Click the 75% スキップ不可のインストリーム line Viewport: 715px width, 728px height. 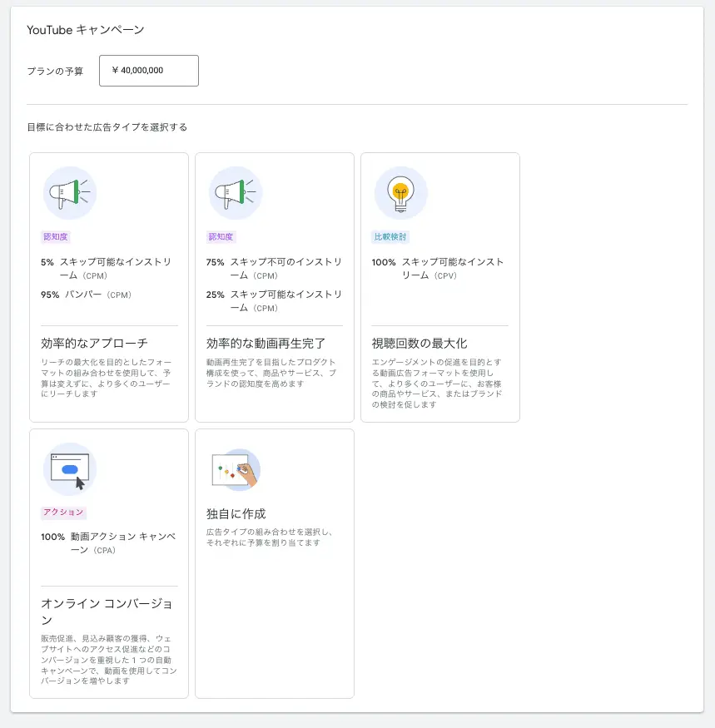click(274, 268)
